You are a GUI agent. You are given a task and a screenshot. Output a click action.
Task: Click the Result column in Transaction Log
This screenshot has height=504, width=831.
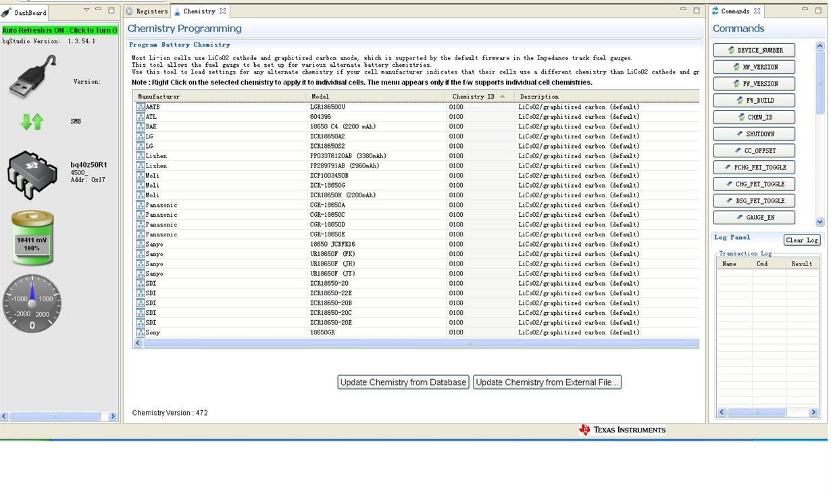[x=802, y=263]
